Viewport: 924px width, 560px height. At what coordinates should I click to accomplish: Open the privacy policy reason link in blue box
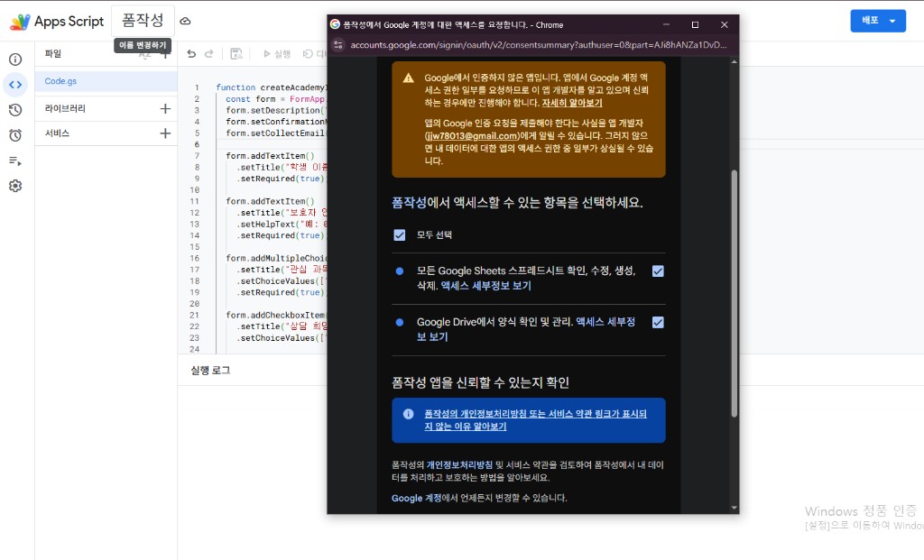coord(535,420)
